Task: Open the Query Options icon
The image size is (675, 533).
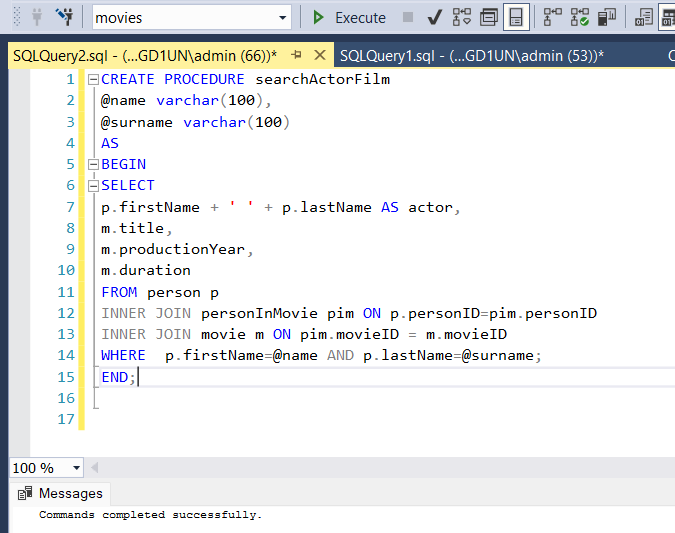Action: (489, 17)
